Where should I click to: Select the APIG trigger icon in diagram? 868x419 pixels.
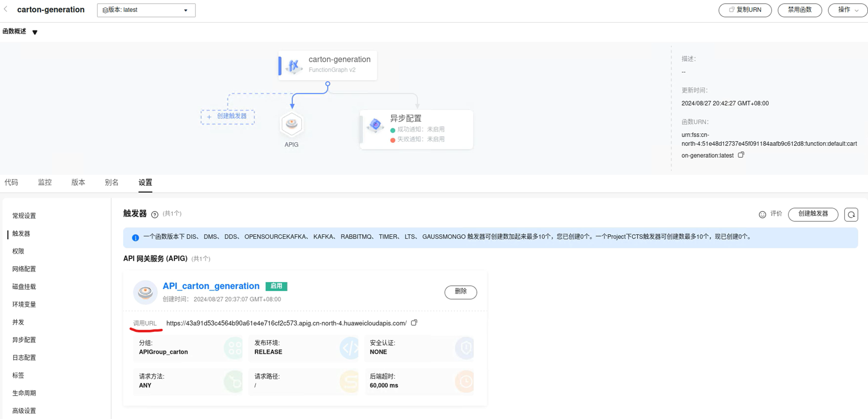pyautogui.click(x=291, y=124)
